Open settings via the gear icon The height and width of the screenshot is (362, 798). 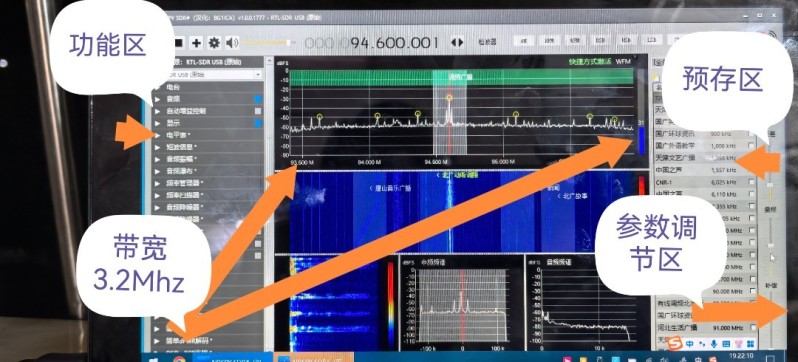point(214,43)
